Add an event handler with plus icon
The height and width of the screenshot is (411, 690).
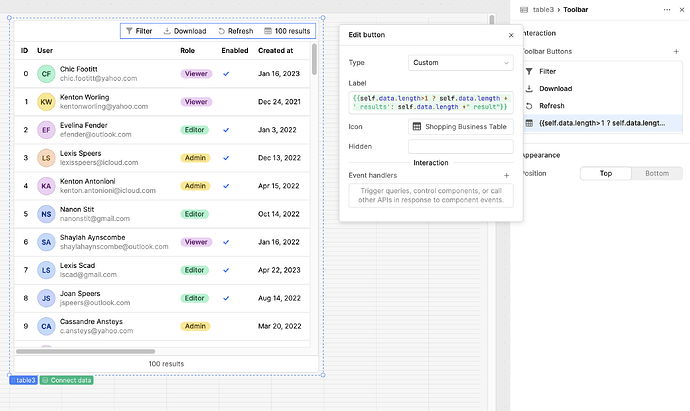(507, 175)
